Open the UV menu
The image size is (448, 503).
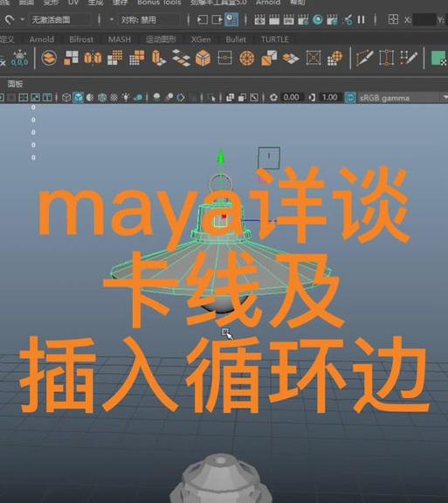tap(73, 3)
